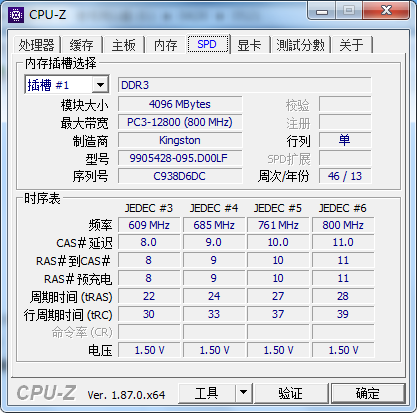Viewport: 419px width, 415px height.
Task: Click the JEDEC #5 column header
Action: [x=278, y=208]
